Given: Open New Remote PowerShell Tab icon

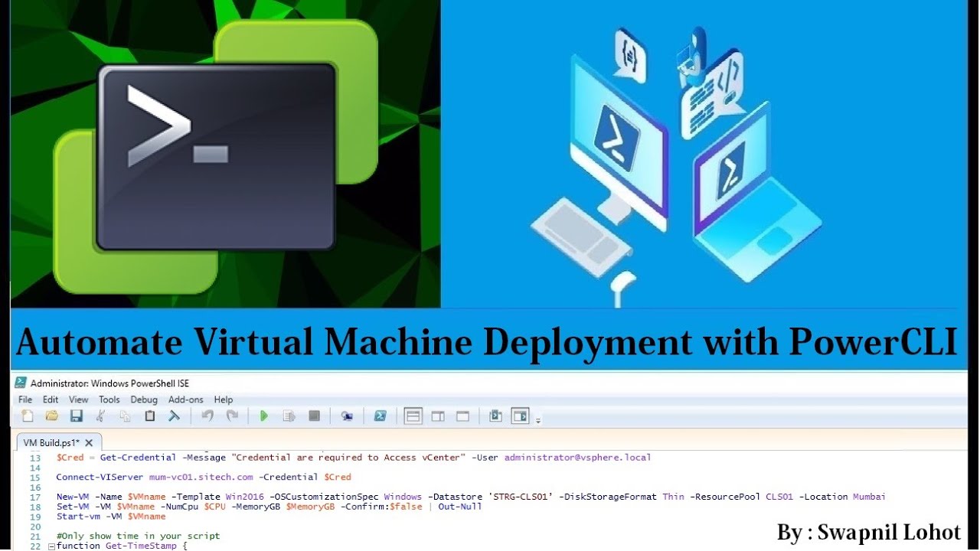Looking at the screenshot, I should (x=347, y=416).
